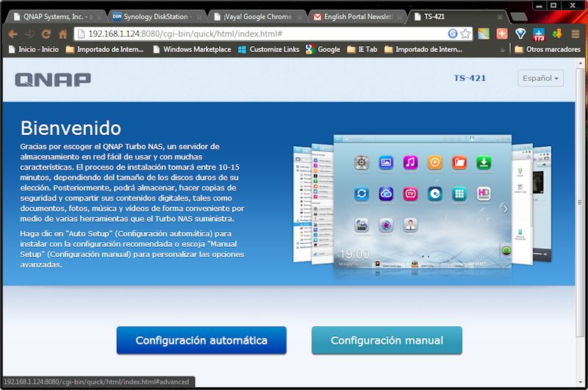Click the orange download arrow extension
The width and height of the screenshot is (588, 390).
click(557, 34)
